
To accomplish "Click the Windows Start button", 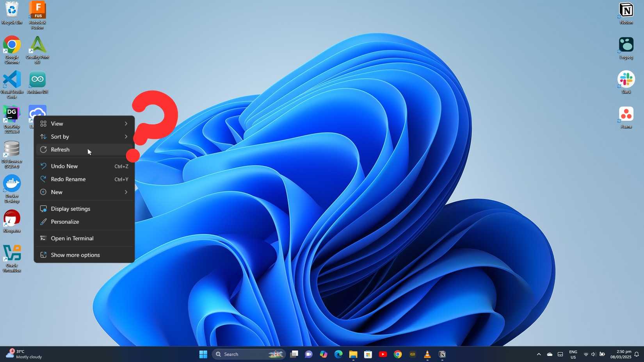I will 203,354.
